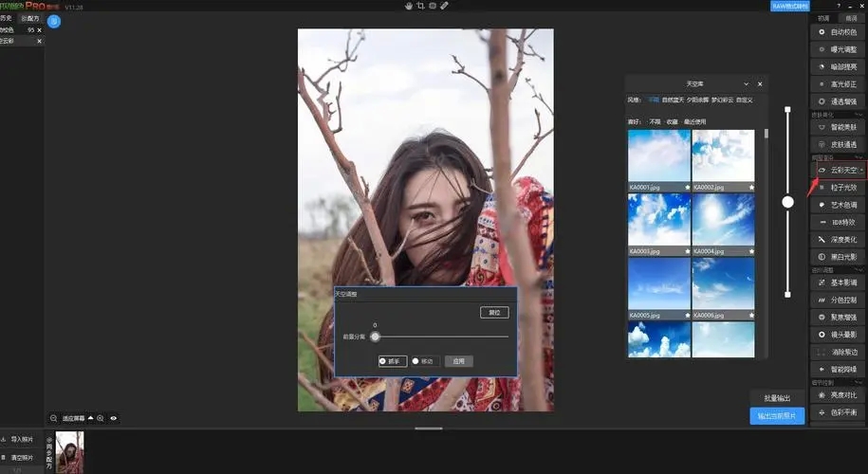The height and width of the screenshot is (474, 868).
Task: Click the 前景分离 slider handle
Action: click(x=376, y=337)
